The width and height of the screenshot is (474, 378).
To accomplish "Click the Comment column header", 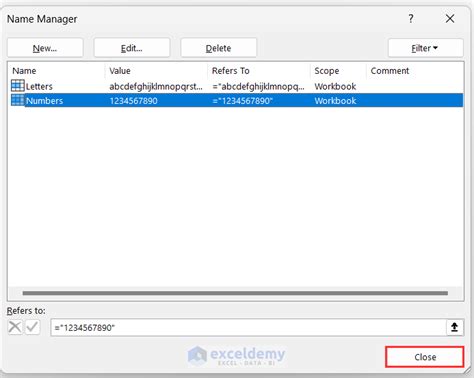I will point(415,71).
